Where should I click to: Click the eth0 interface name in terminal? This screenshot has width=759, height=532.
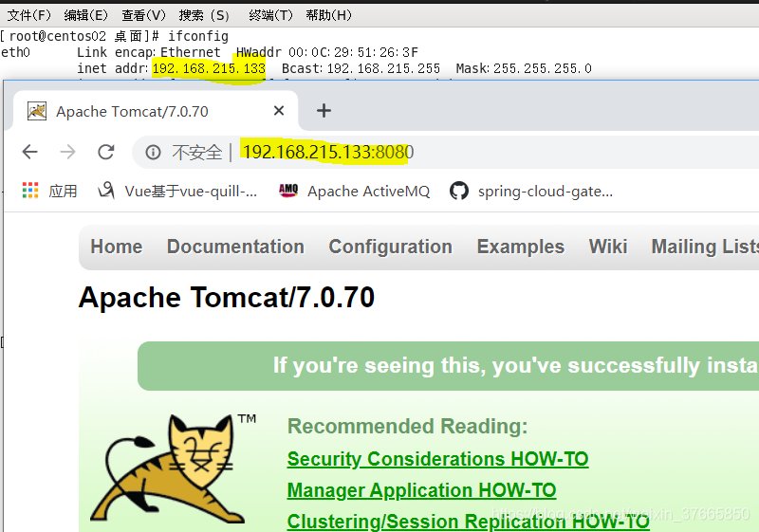tap(15, 52)
